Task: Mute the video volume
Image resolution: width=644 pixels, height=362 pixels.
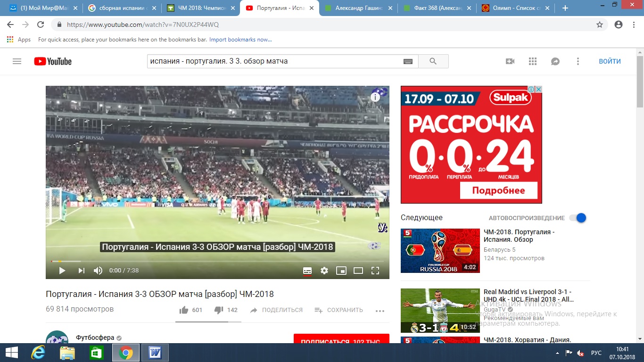Action: 98,271
